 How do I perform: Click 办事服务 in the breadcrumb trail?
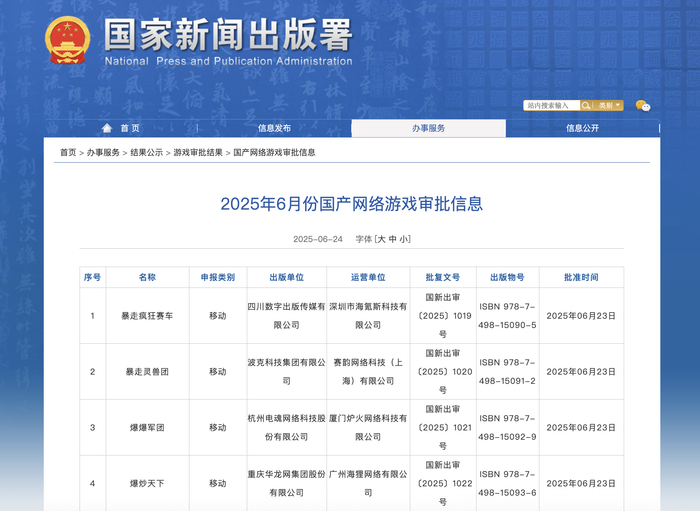[x=103, y=152]
